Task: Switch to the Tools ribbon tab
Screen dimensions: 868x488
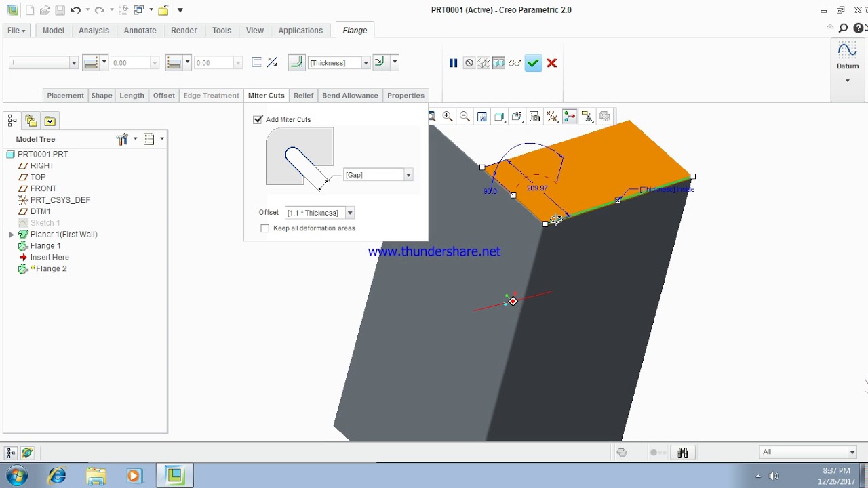Action: point(222,30)
